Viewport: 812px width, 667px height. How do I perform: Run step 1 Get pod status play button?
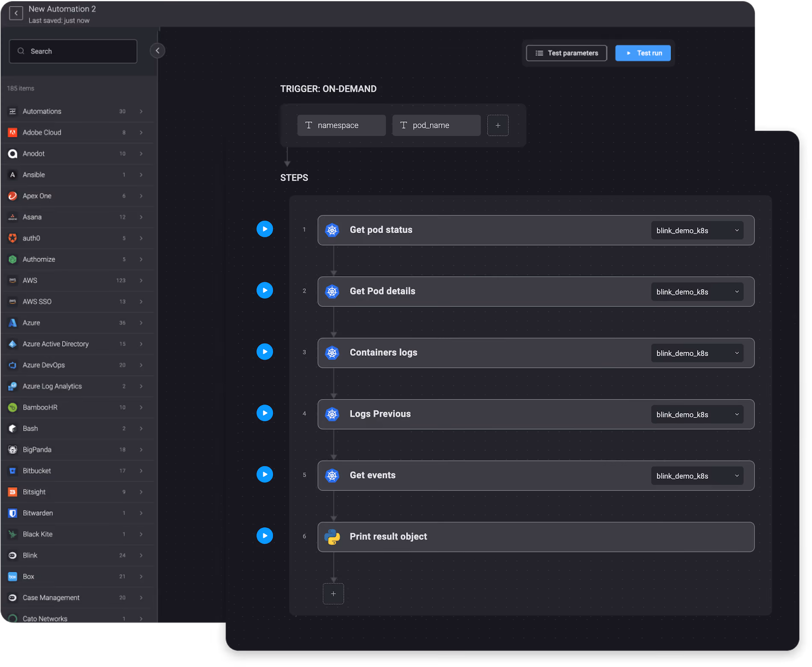[x=265, y=229]
